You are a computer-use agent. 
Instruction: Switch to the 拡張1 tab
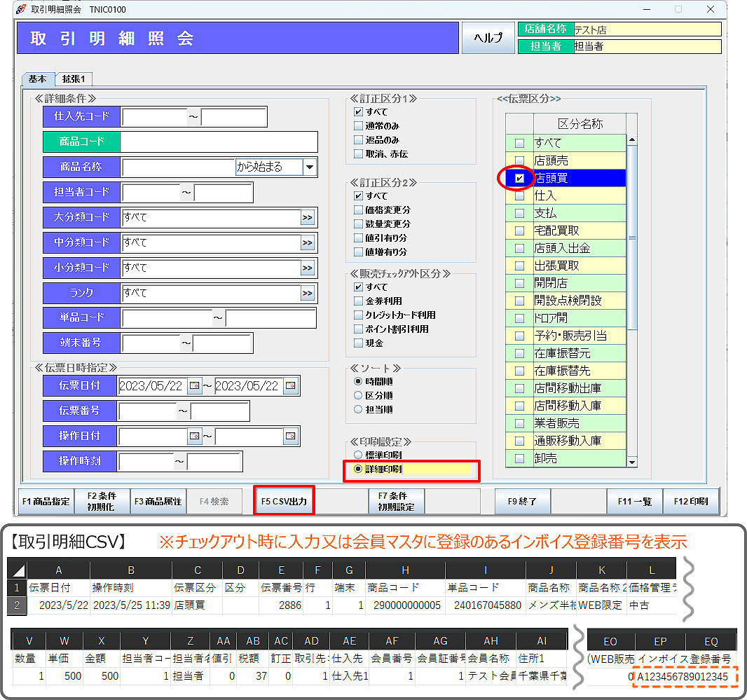pos(74,79)
